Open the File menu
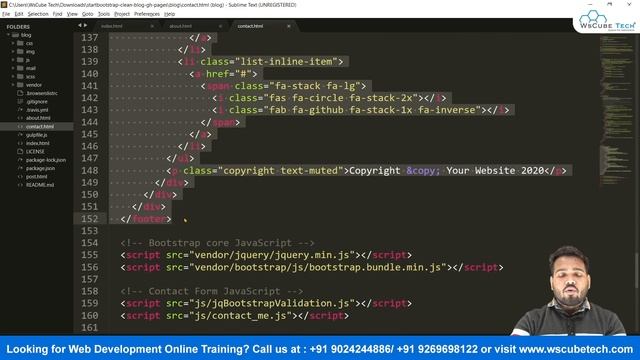 [6, 14]
